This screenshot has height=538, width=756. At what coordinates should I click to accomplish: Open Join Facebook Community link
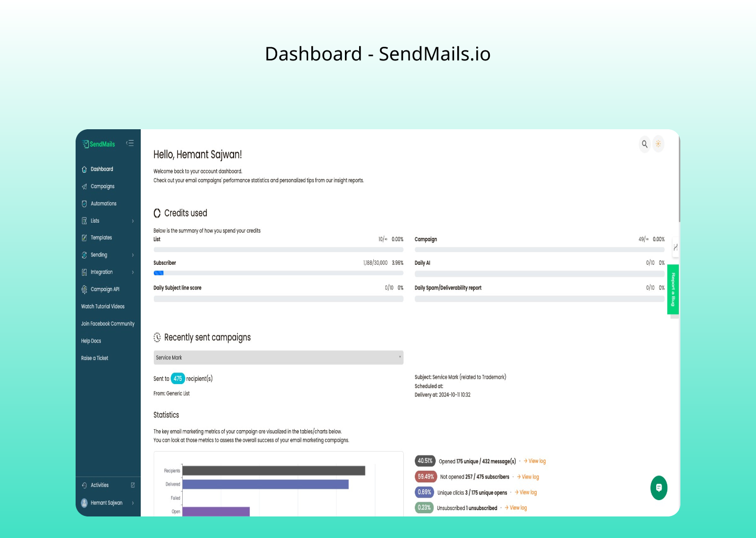tap(108, 324)
